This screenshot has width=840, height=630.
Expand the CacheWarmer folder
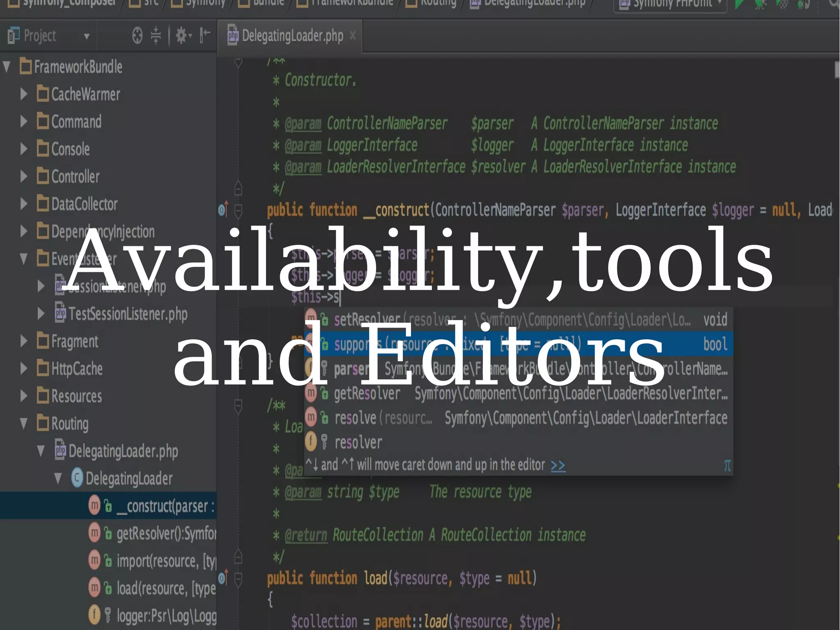tap(24, 94)
